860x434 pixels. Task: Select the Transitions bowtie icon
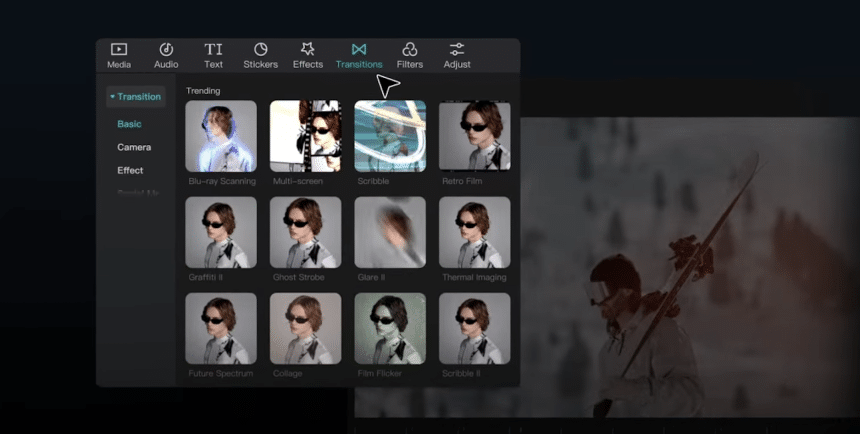[359, 50]
